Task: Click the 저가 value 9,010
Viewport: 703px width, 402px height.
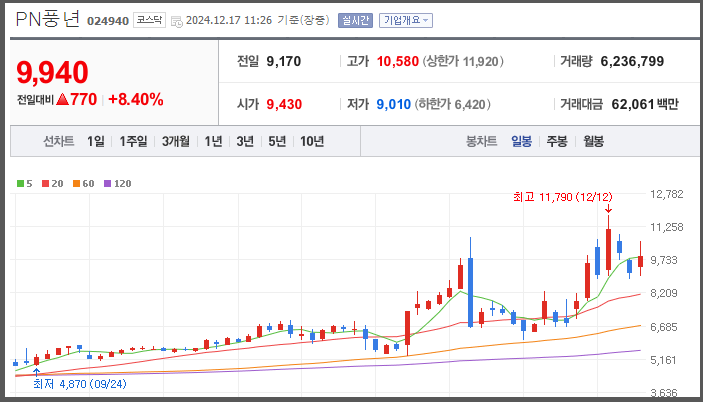Action: tap(394, 104)
